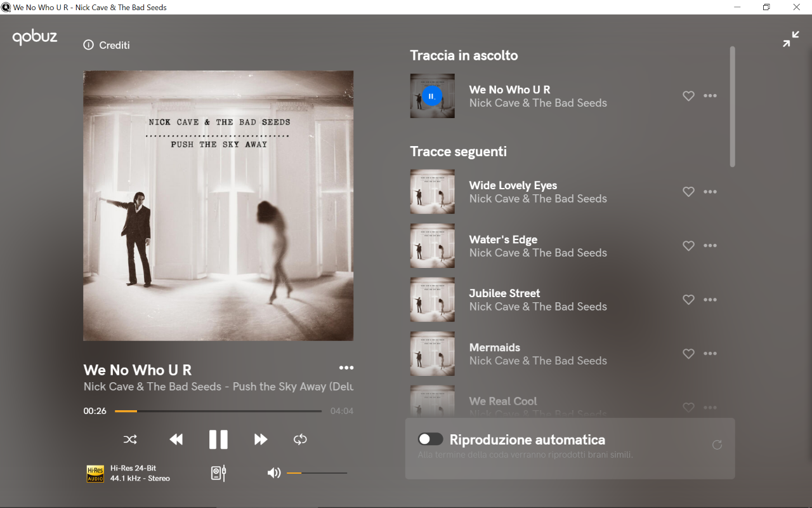Click the Hi-Res 24-Bit quality text
The height and width of the screenshot is (508, 812).
pyautogui.click(x=133, y=468)
